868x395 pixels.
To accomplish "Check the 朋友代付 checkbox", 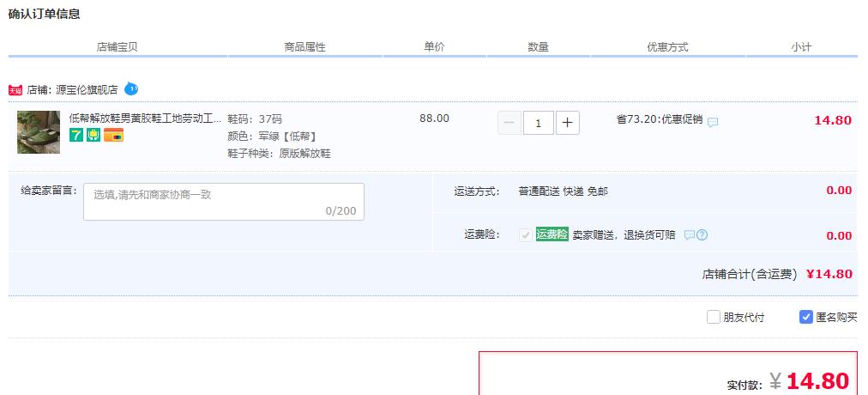I will click(x=714, y=318).
